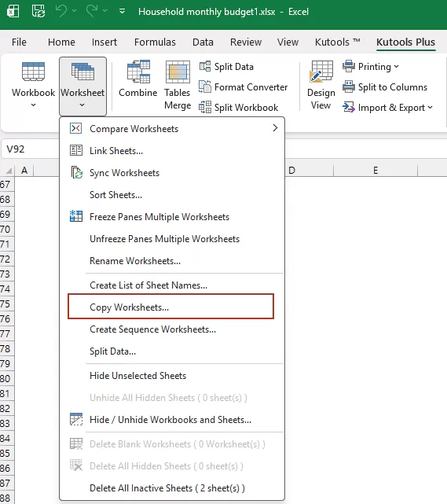Click Unhide All Hidden Sheets entry

click(x=172, y=398)
